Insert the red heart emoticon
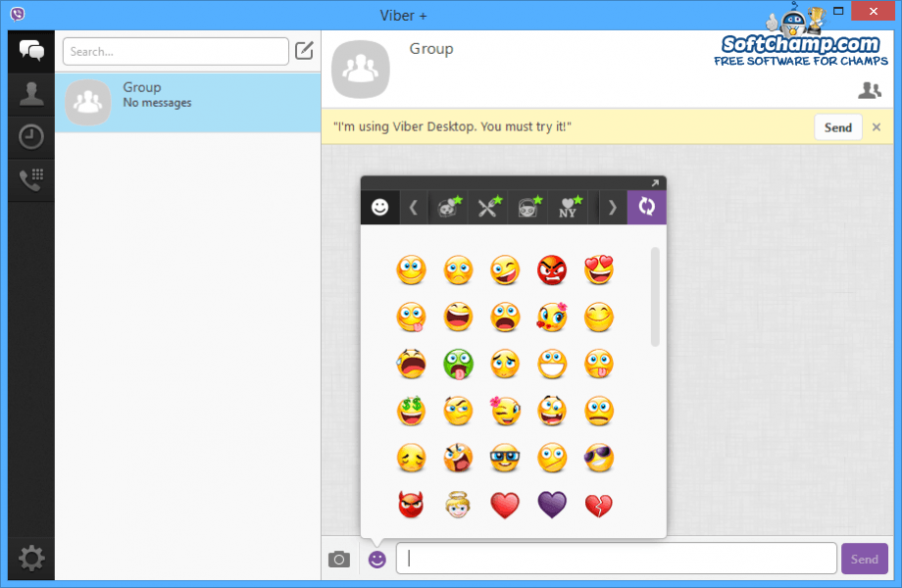Viewport: 902px width, 588px height. tap(505, 505)
